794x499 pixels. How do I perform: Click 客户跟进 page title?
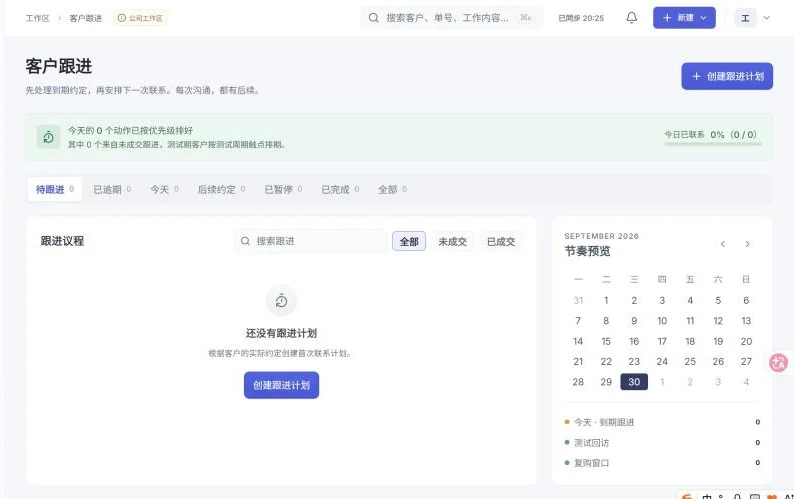[x=59, y=66]
